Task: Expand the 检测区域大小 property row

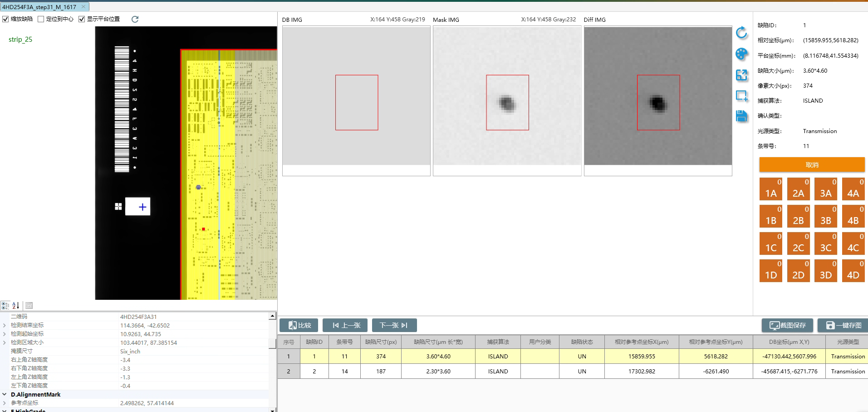Action: coord(5,343)
